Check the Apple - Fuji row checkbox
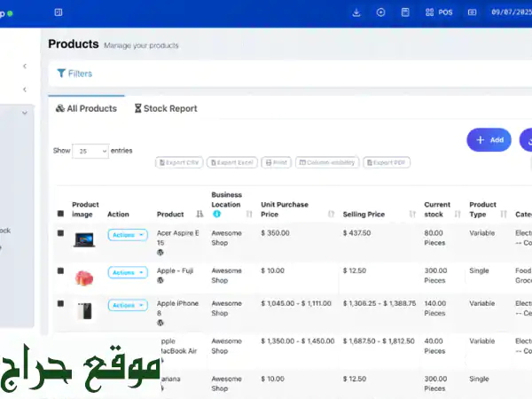532x399 pixels. 60,270
